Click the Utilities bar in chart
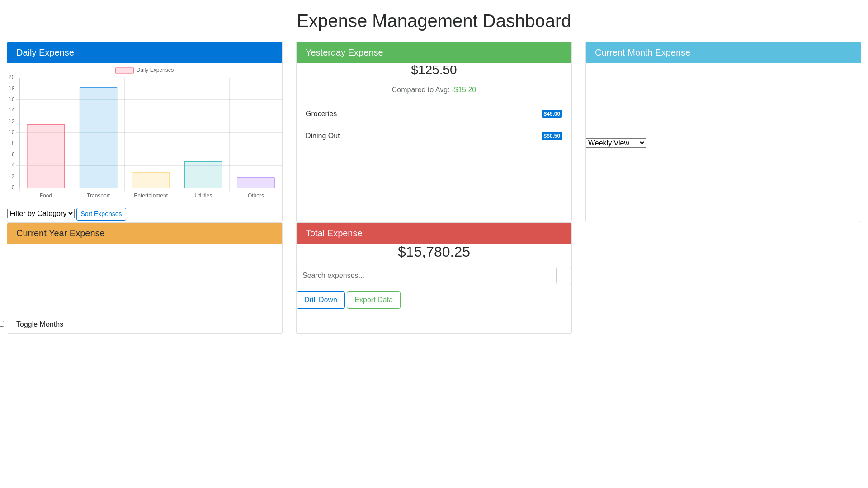The height and width of the screenshot is (488, 868). 203,175
